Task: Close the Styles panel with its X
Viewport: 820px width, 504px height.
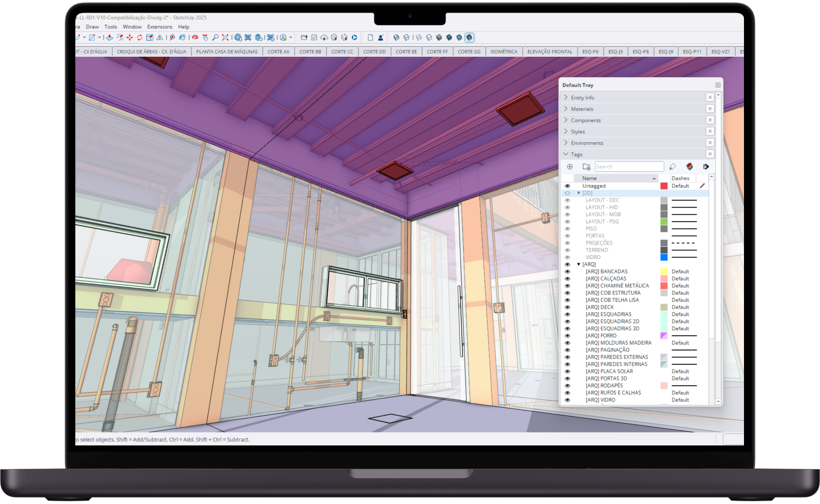Action: (x=710, y=132)
